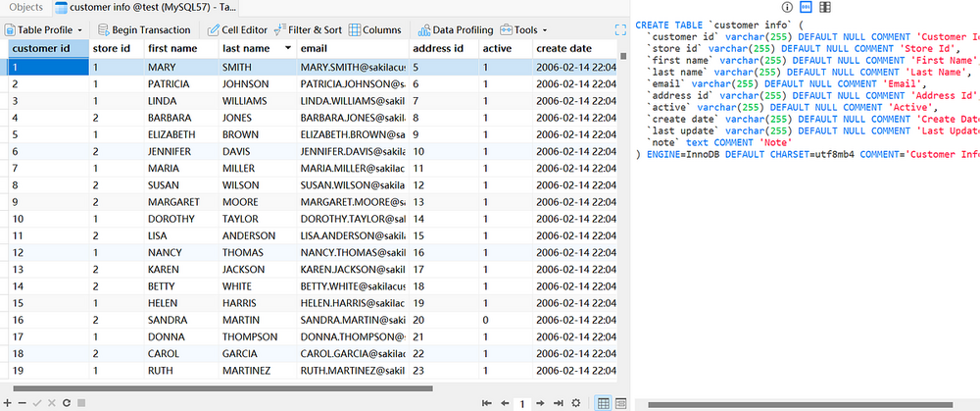The width and height of the screenshot is (980, 411).
Task: Switch to grid view
Action: 604,403
